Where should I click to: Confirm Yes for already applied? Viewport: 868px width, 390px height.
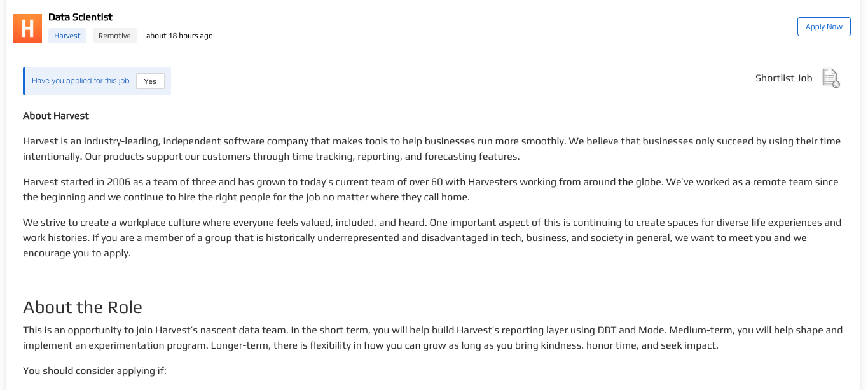click(150, 81)
